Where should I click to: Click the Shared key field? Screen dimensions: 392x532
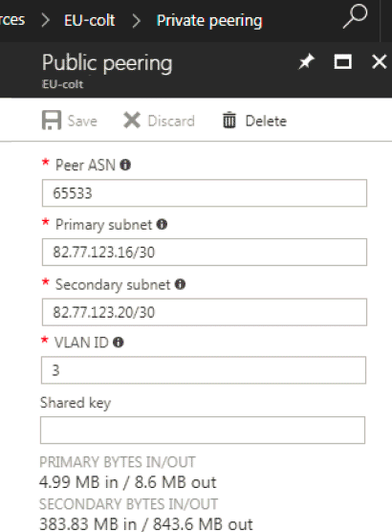click(203, 431)
